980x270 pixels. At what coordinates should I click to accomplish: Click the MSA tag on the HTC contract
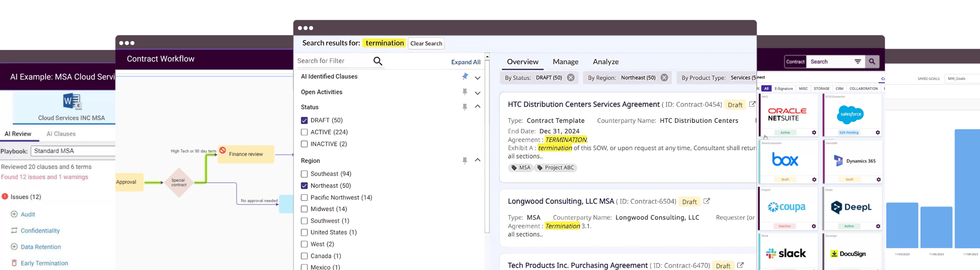point(520,168)
